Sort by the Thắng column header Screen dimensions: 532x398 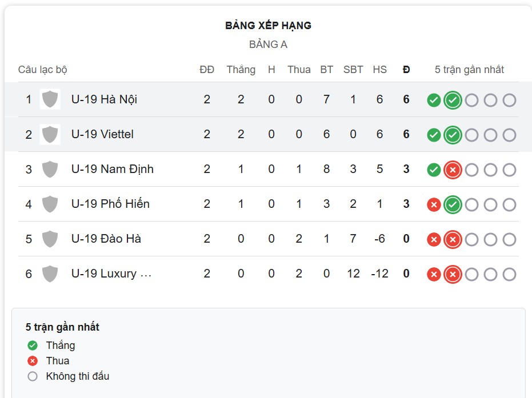[241, 70]
